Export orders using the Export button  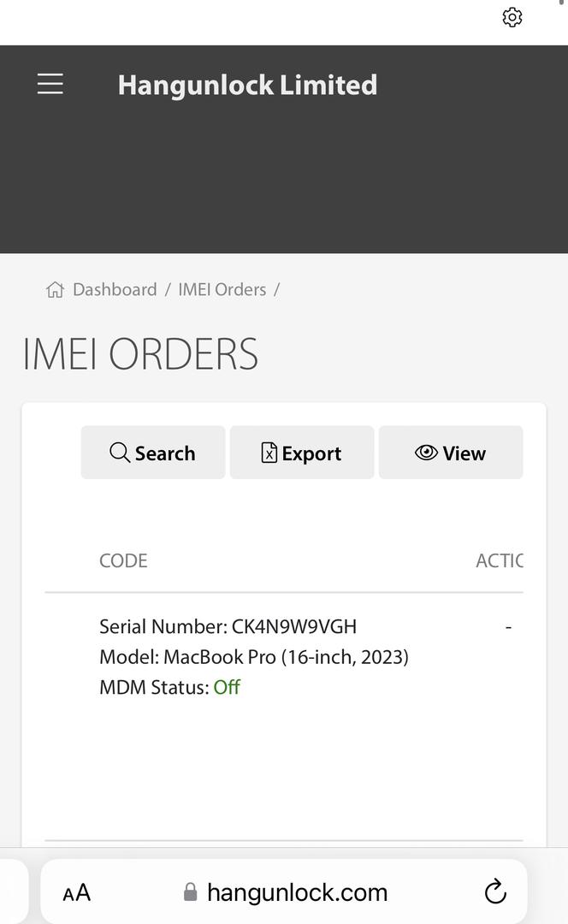tap(301, 453)
